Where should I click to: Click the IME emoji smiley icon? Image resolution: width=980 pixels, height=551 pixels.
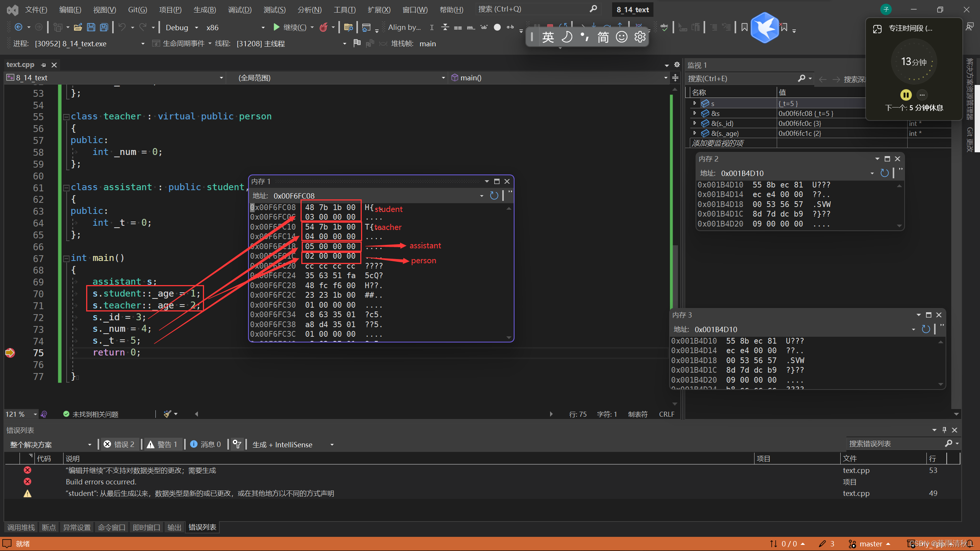coord(621,37)
